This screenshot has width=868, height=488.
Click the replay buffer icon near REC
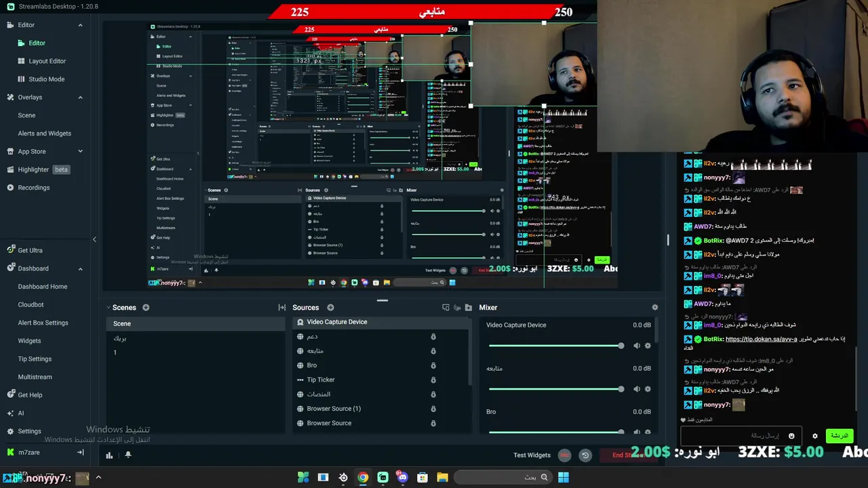coord(585,455)
